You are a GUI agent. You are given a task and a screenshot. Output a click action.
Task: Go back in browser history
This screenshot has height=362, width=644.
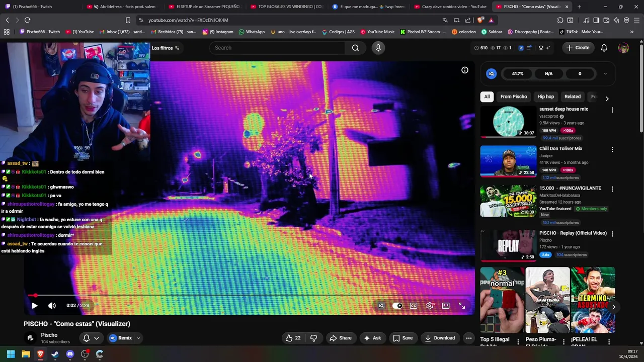point(7,20)
